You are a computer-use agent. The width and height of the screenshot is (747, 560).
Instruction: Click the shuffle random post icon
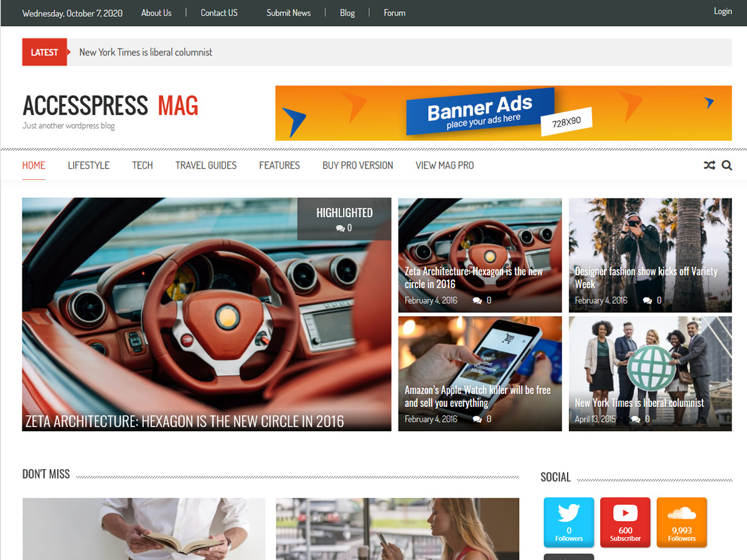click(709, 166)
